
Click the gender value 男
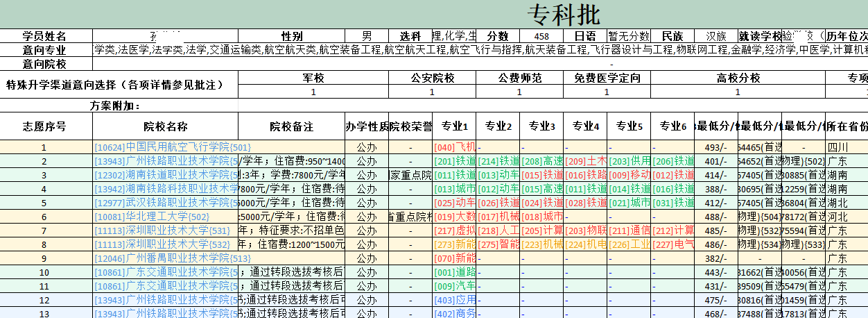[x=367, y=36]
